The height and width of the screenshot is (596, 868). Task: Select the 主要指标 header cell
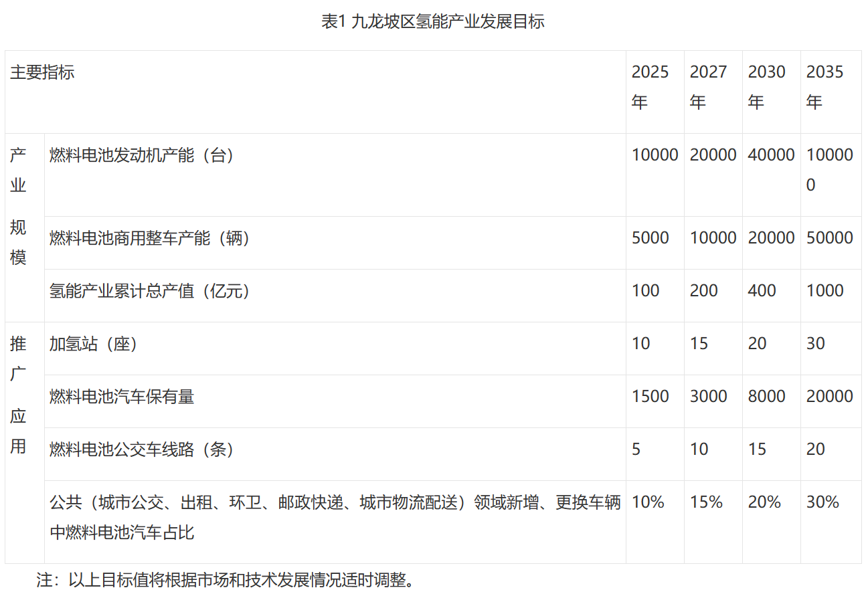click(315, 92)
